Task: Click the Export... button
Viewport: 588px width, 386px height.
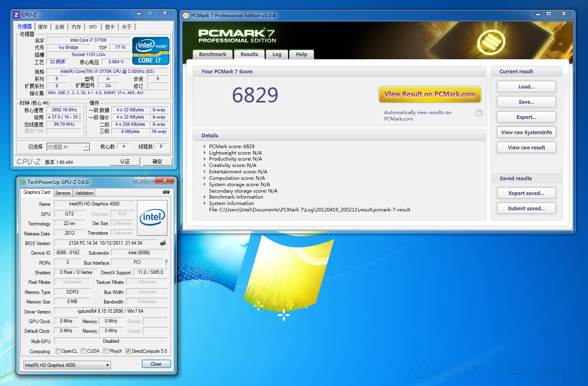Action: pos(526,117)
